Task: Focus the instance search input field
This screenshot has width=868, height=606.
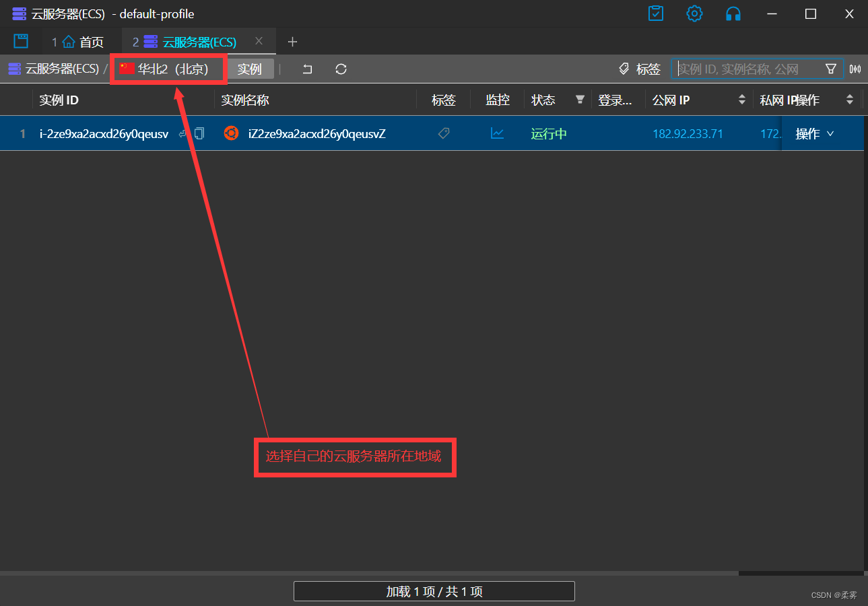Action: pos(749,69)
